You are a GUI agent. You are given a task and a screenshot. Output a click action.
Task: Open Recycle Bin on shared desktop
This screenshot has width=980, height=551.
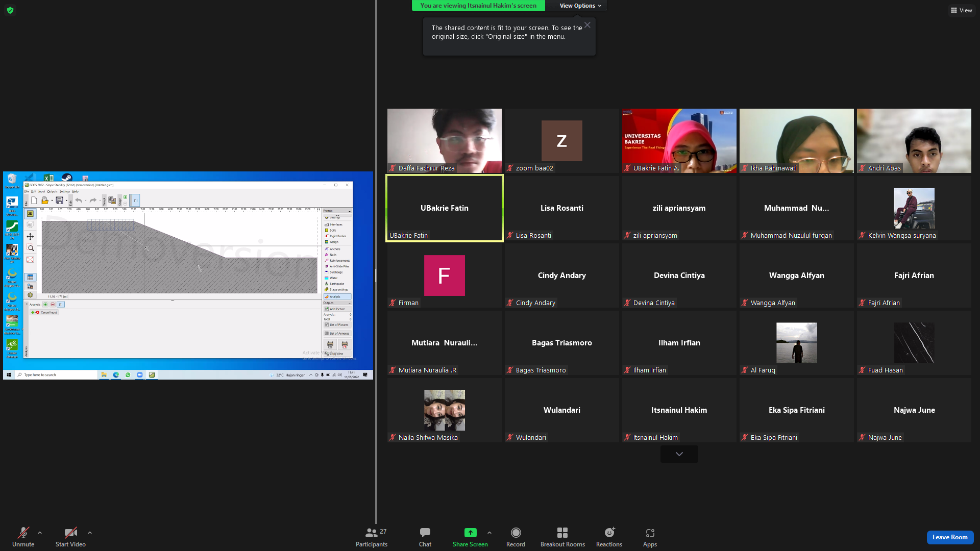pyautogui.click(x=12, y=180)
